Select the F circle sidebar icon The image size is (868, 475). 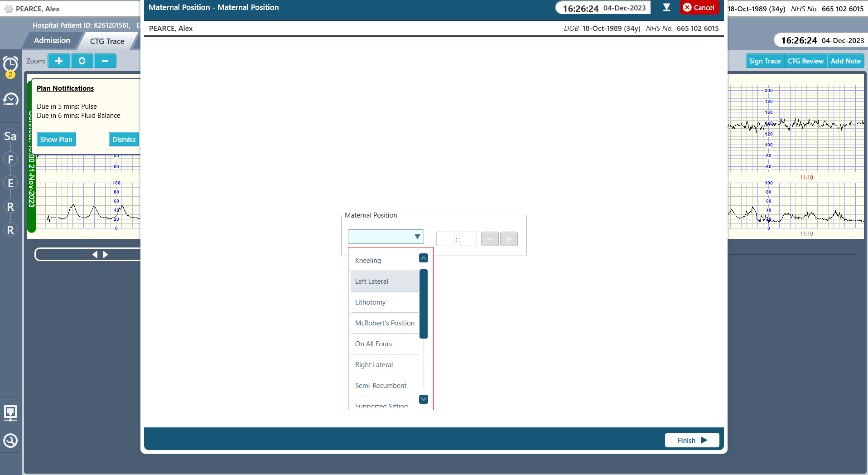pos(10,160)
